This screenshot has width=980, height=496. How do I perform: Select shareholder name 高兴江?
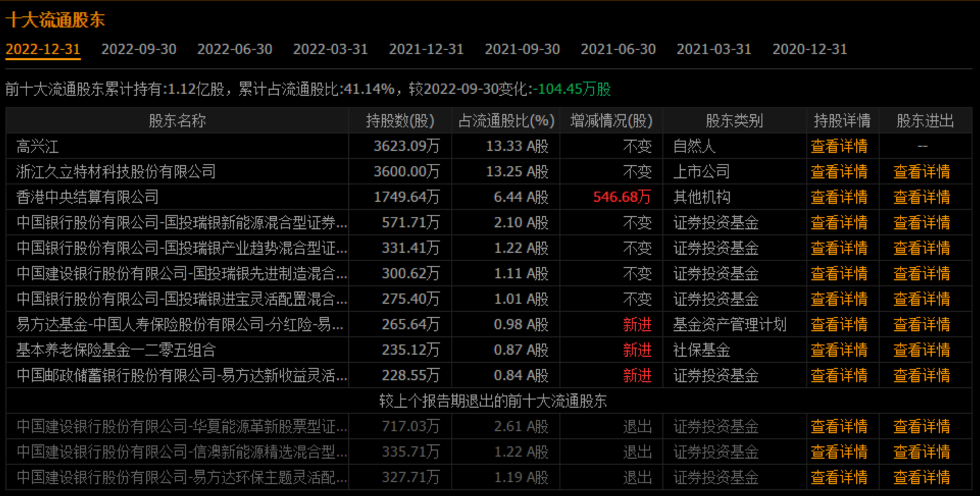tap(38, 146)
